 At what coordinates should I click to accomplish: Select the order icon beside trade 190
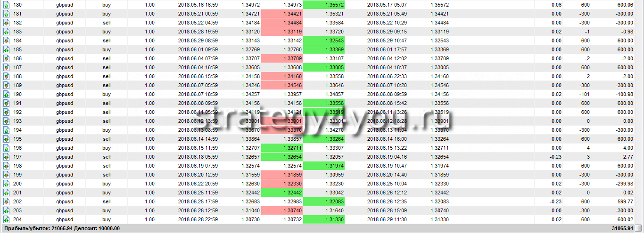[6, 94]
